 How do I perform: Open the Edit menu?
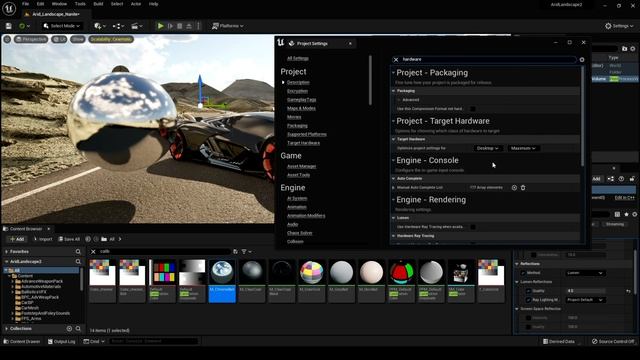pos(40,4)
